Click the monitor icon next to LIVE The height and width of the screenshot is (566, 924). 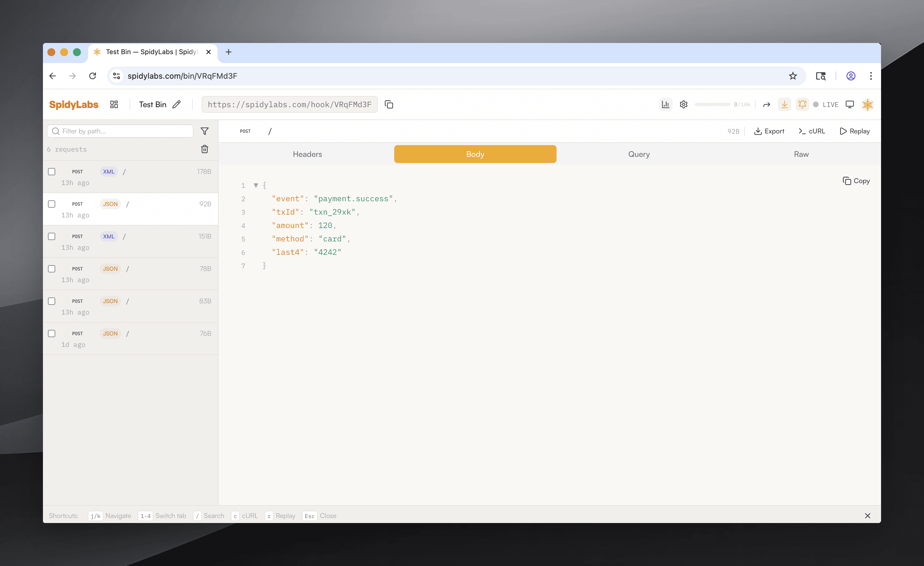pyautogui.click(x=850, y=104)
